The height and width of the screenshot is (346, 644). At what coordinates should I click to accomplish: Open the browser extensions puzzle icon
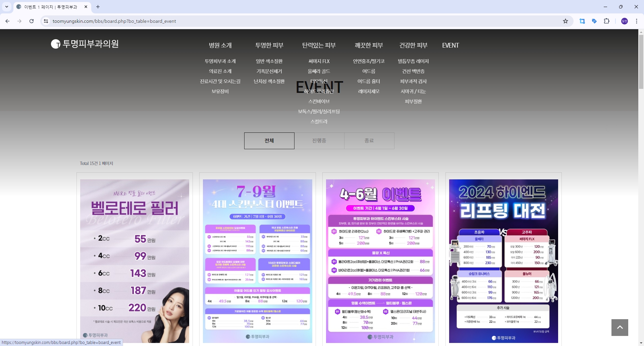[x=607, y=21]
